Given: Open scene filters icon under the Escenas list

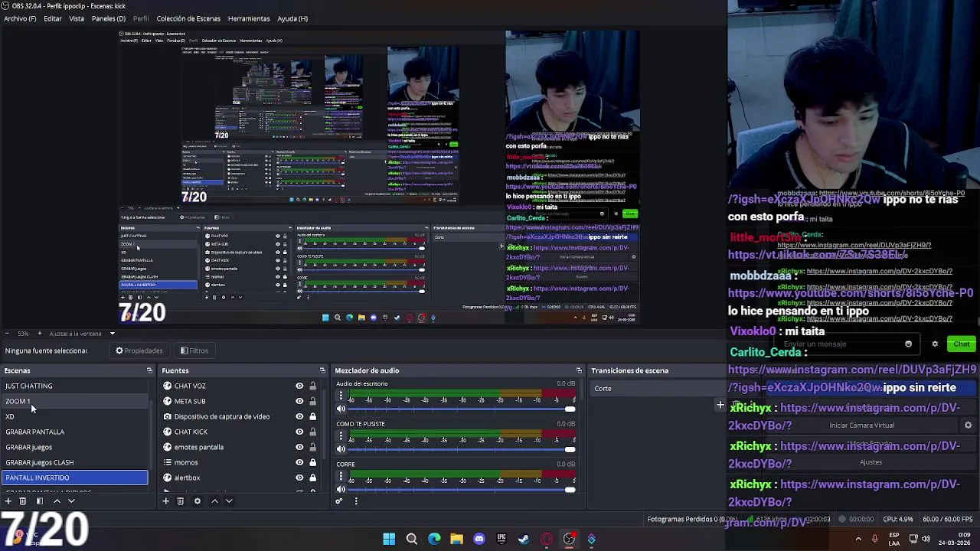Looking at the screenshot, I should [39, 501].
